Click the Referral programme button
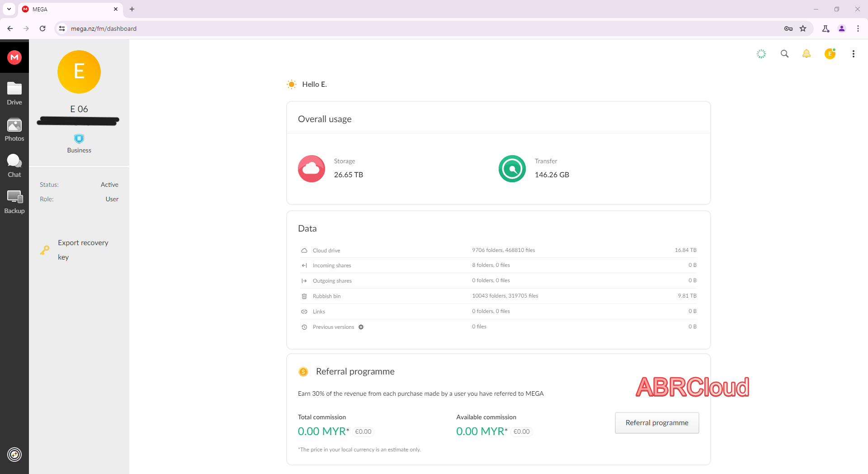 [656, 423]
